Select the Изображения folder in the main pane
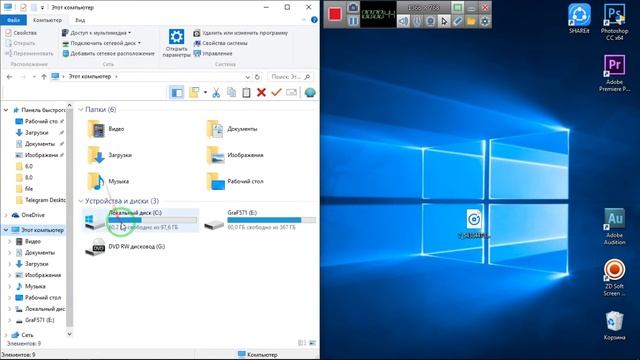Viewport: 640px width, 360px height. tap(235, 155)
